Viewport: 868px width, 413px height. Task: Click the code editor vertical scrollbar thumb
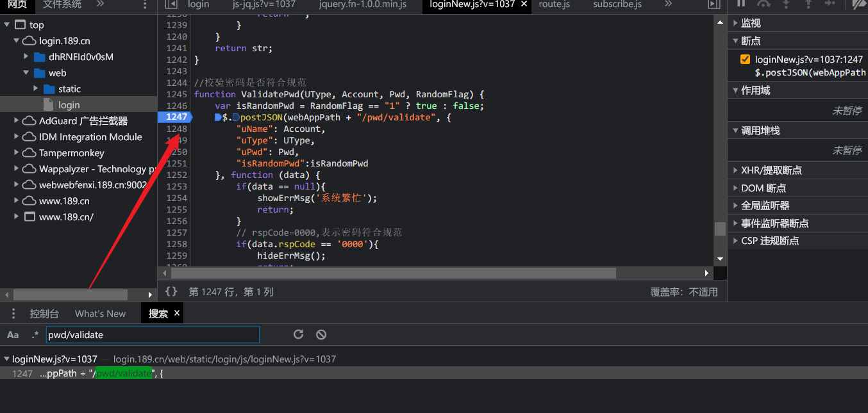[720, 229]
